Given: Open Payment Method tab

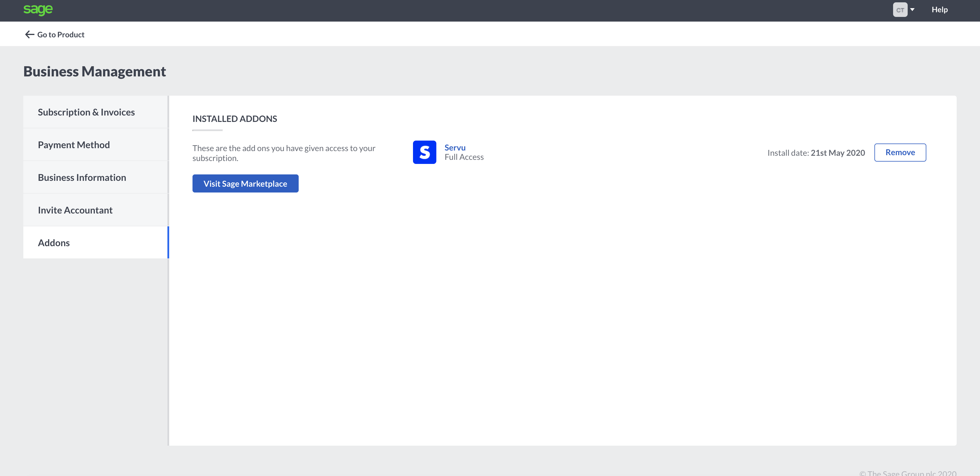Looking at the screenshot, I should point(95,145).
